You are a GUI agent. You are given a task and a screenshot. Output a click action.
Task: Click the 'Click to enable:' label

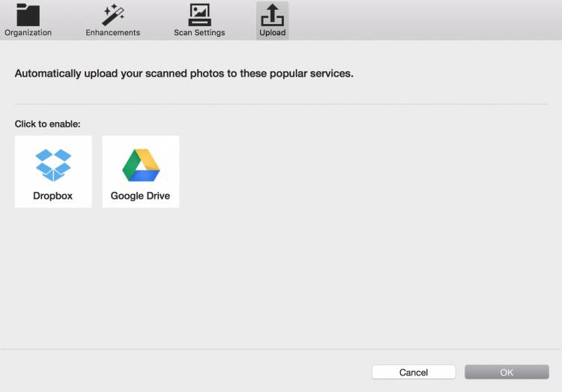point(47,124)
